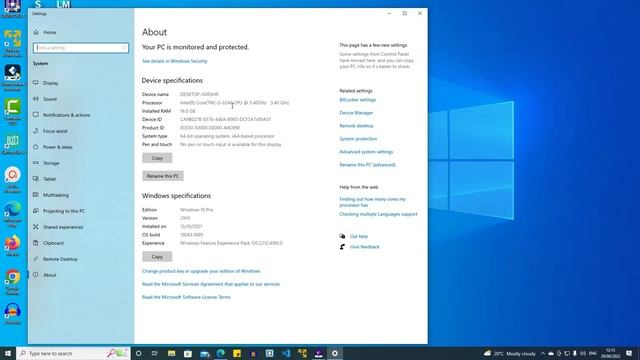Click Settings gear on taskbar

335,353
